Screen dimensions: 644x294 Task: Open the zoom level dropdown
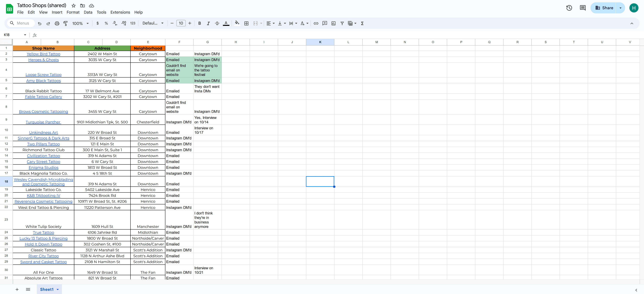pyautogui.click(x=80, y=23)
